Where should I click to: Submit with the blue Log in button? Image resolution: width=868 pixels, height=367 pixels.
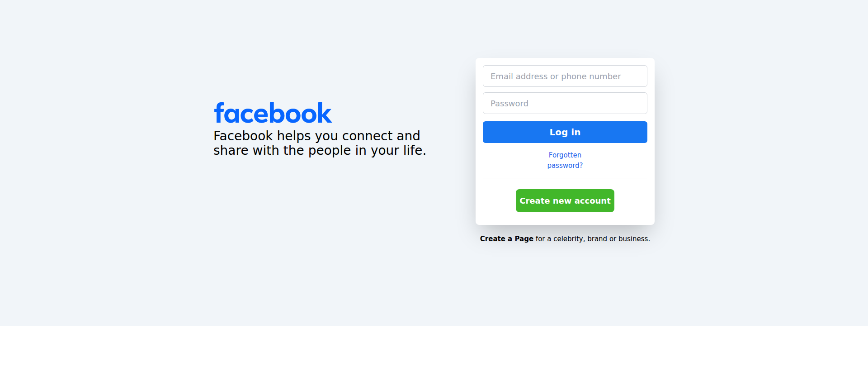click(565, 132)
